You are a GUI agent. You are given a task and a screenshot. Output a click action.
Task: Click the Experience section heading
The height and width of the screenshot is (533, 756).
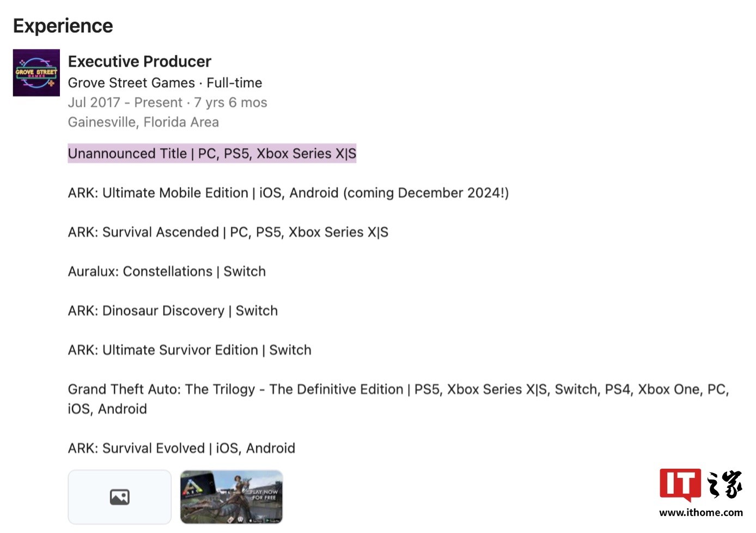[63, 25]
